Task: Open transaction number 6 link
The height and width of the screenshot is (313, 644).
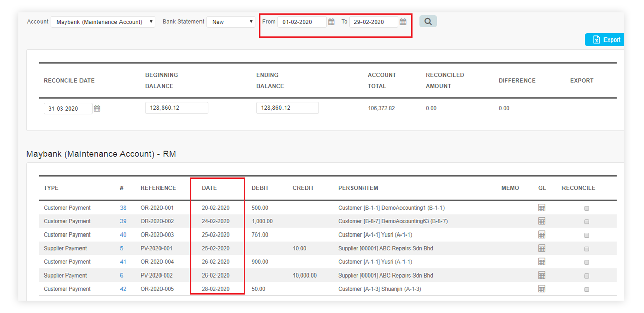Action: pyautogui.click(x=122, y=276)
